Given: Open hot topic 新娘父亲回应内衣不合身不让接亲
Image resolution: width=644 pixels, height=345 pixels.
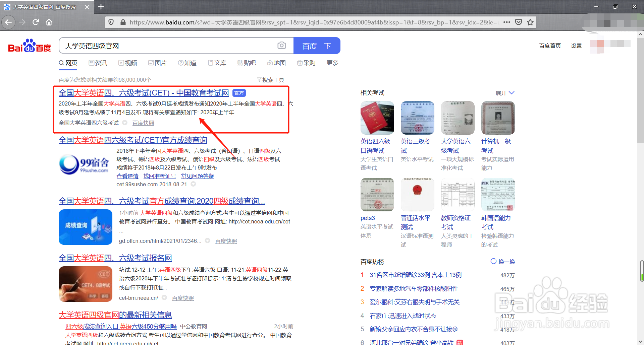Looking at the screenshot, I should tap(414, 329).
